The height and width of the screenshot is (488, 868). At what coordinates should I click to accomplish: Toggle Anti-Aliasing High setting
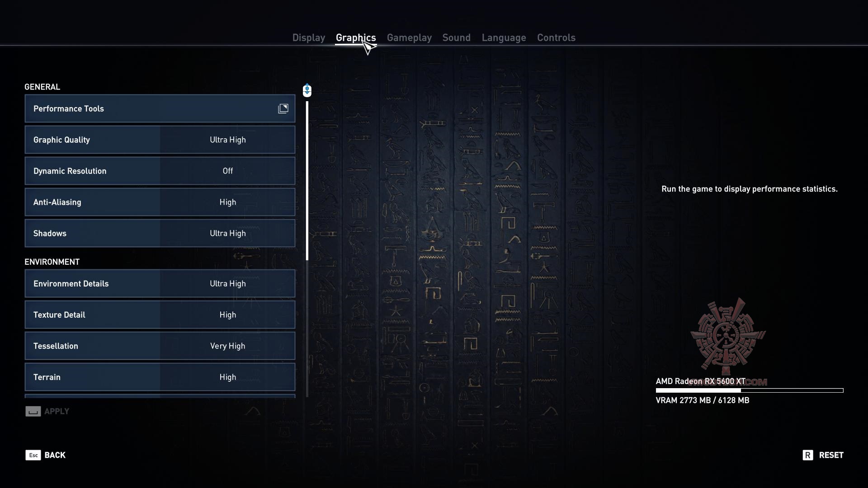228,202
